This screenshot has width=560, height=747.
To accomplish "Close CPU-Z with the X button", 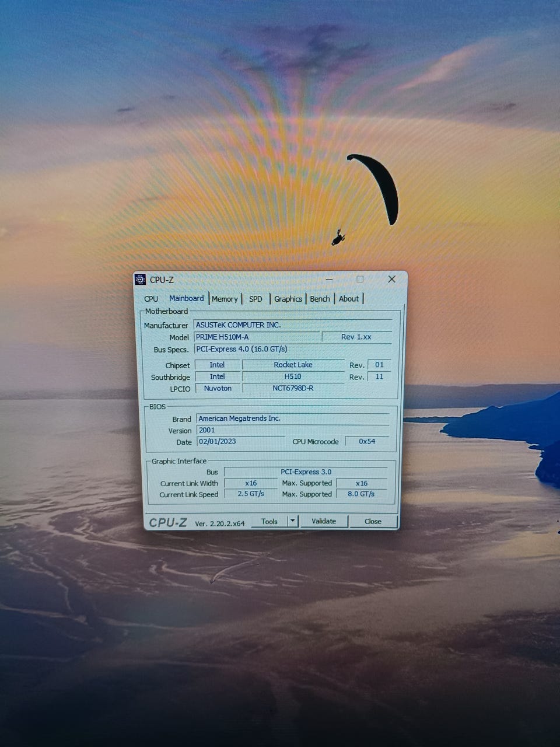I will 392,279.
